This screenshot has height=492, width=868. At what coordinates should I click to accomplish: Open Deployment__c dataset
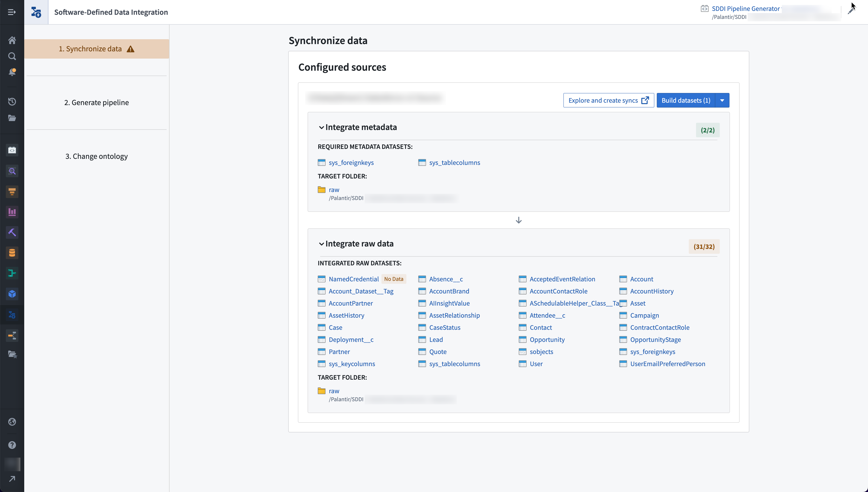(351, 340)
